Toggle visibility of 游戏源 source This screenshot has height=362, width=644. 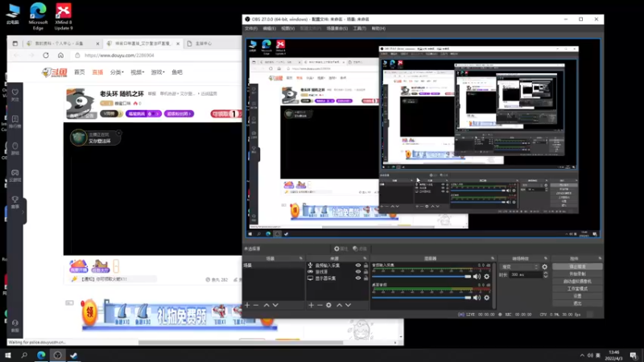click(x=357, y=272)
